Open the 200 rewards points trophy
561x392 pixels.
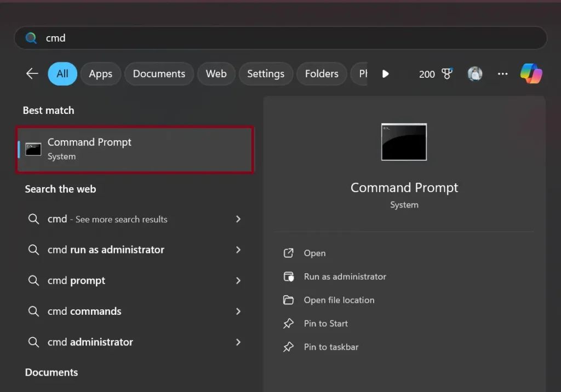436,74
